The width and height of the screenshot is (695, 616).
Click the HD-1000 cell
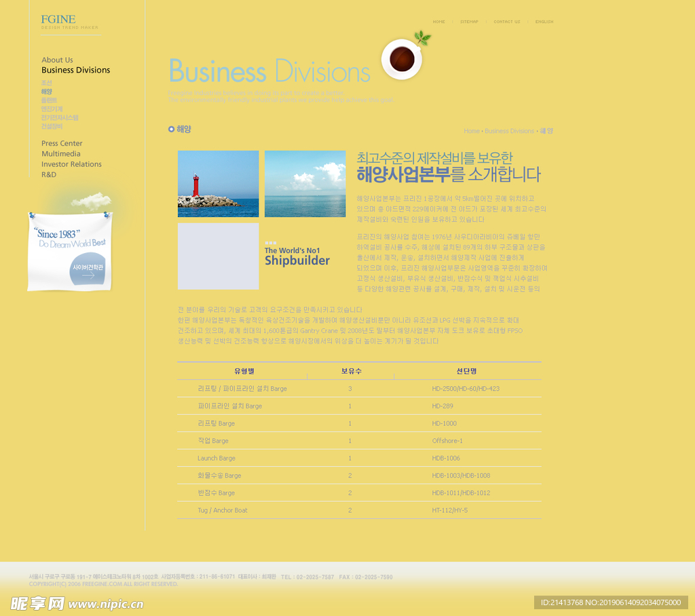click(x=444, y=423)
